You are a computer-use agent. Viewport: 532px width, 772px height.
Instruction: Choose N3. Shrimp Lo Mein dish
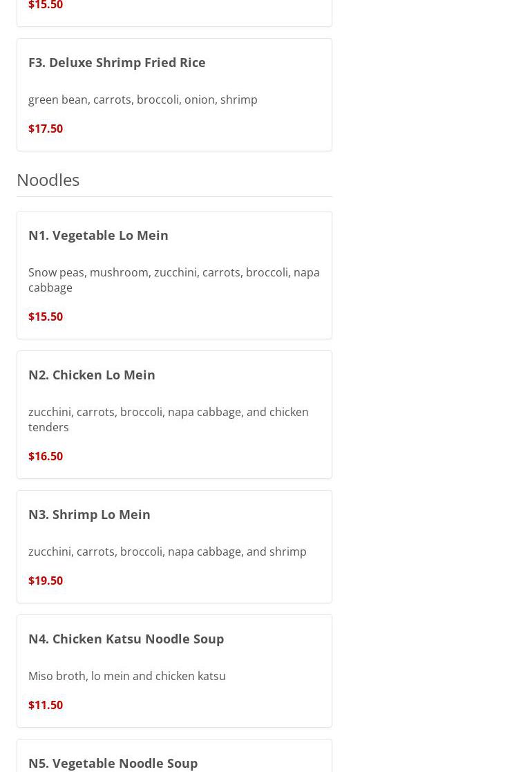click(89, 514)
